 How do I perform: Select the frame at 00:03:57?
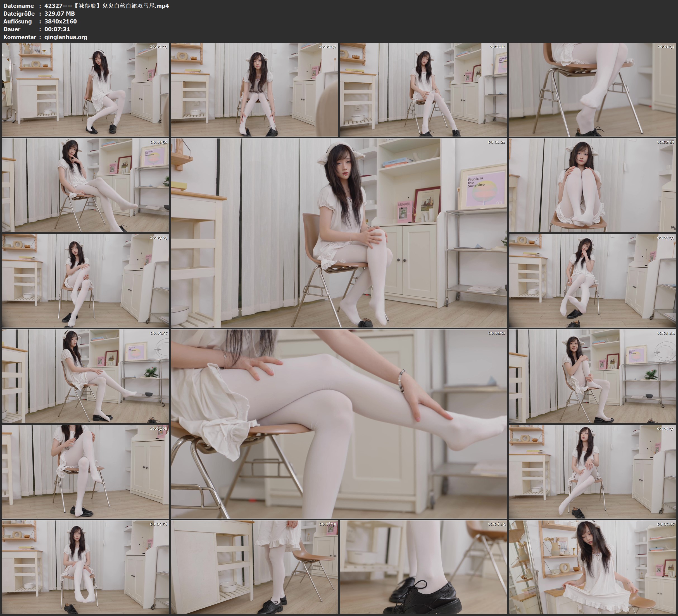tap(85, 376)
